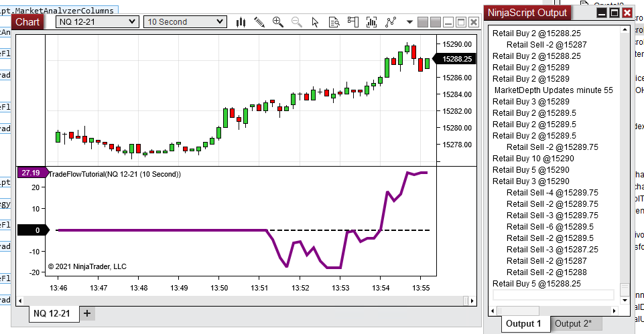Click output horizontal scroll right arrow
The height and width of the screenshot is (334, 644).
coord(615,311)
